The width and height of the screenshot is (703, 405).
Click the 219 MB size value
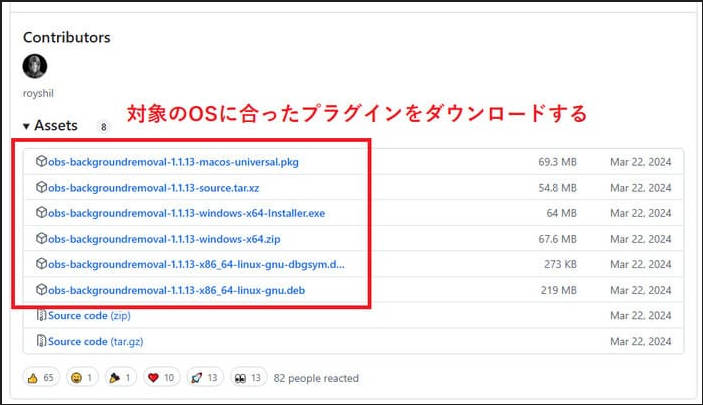click(559, 290)
